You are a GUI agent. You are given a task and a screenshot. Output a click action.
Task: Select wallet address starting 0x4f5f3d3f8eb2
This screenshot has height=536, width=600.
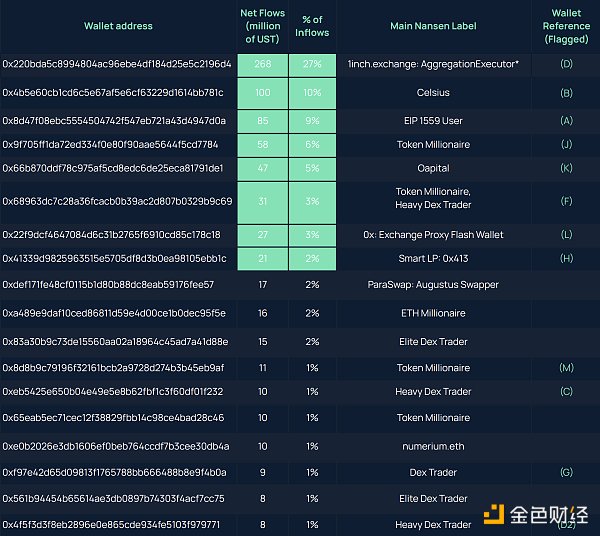[x=111, y=525]
